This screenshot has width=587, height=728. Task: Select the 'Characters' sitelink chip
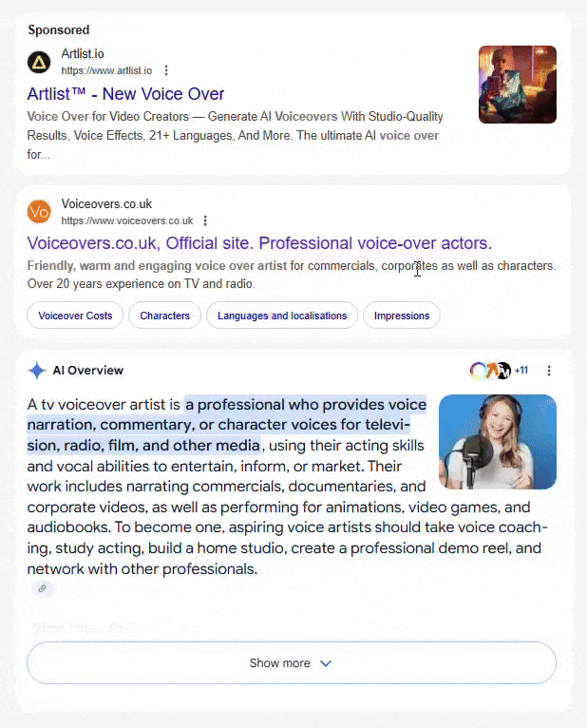(x=164, y=316)
